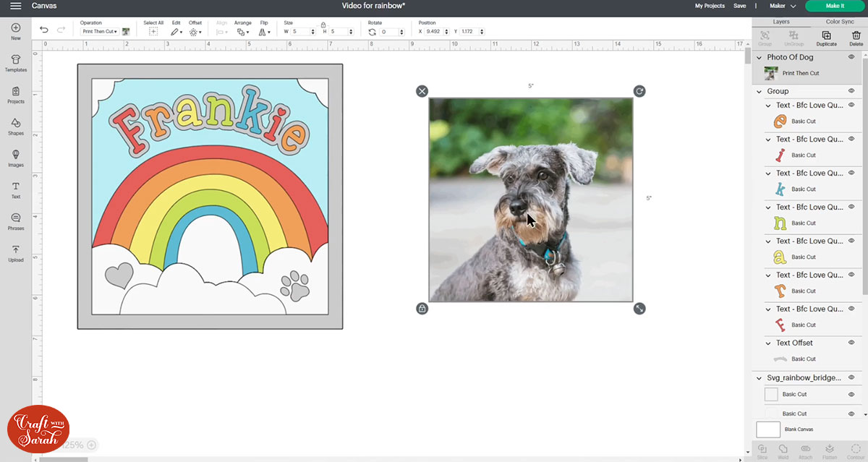Select the Blank Canvas color swatch
This screenshot has width=868, height=462.
click(768, 429)
